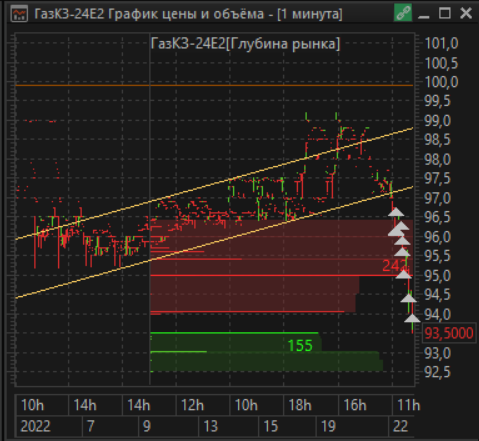
Task: Click the green 155 bid volume label
Action: pos(300,346)
